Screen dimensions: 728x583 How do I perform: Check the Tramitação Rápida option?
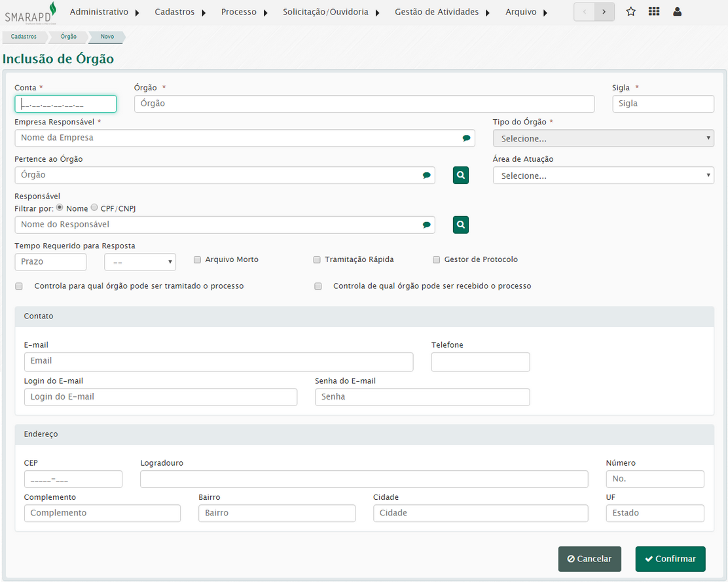point(317,260)
